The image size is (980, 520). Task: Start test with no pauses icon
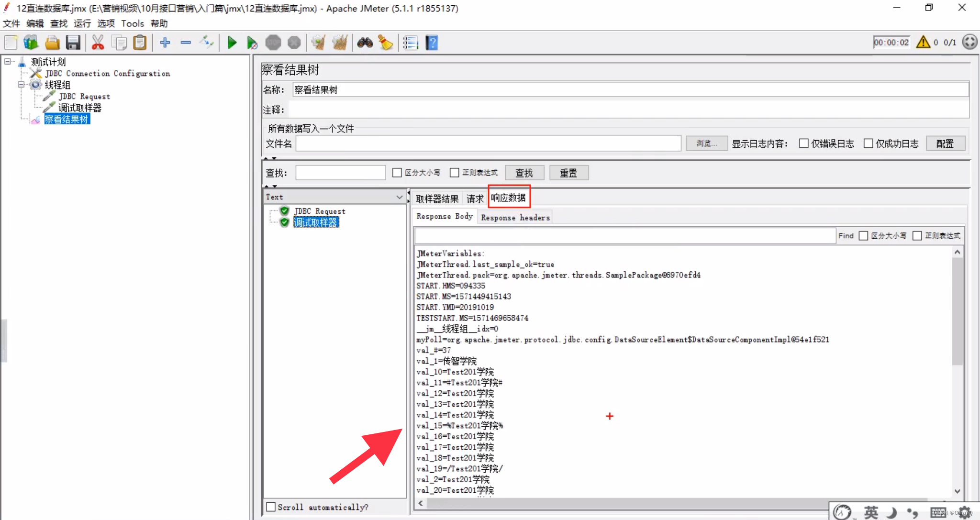(x=252, y=43)
